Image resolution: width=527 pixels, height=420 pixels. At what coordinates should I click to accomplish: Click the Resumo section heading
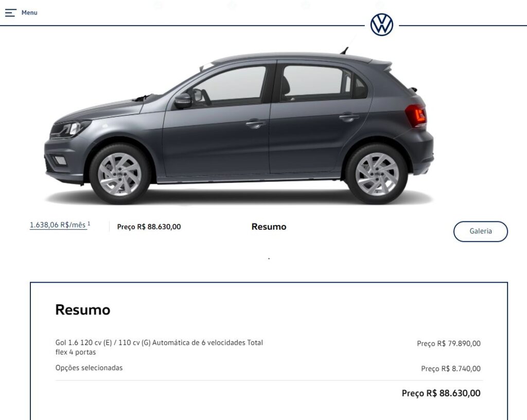pyautogui.click(x=83, y=310)
